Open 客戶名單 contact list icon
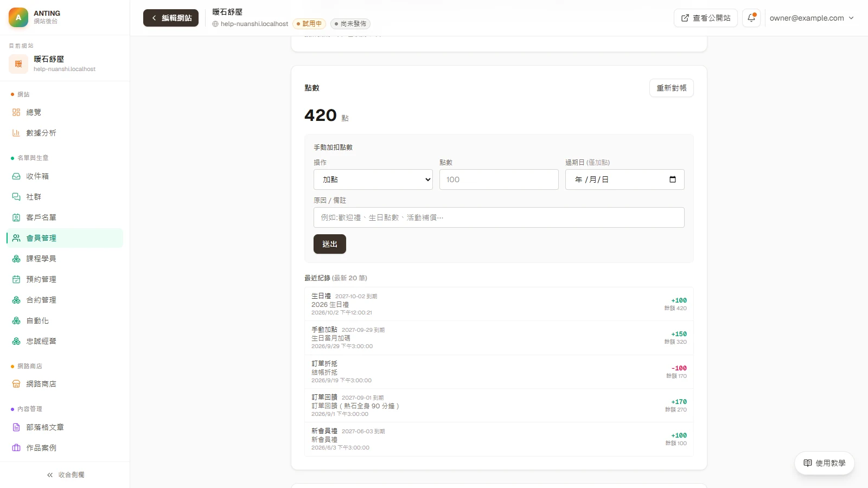This screenshot has height=488, width=868. click(16, 217)
